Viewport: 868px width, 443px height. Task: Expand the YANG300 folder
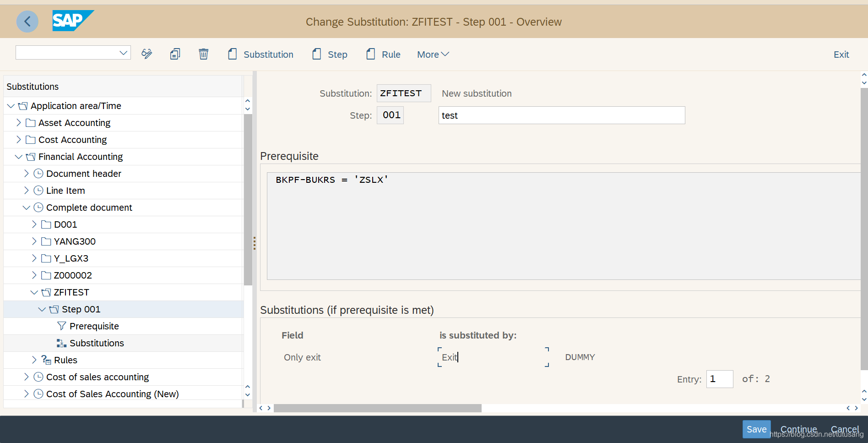[x=34, y=241]
